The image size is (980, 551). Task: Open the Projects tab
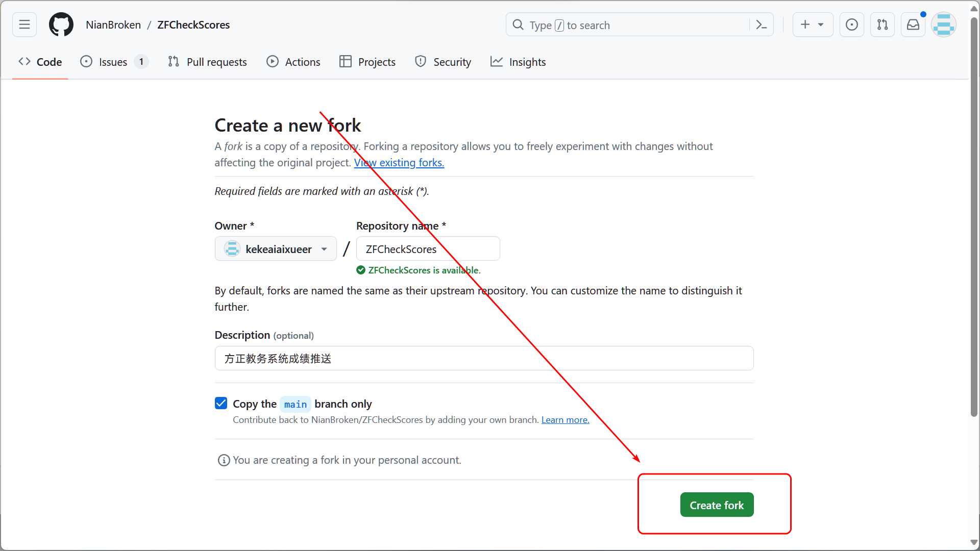point(367,62)
